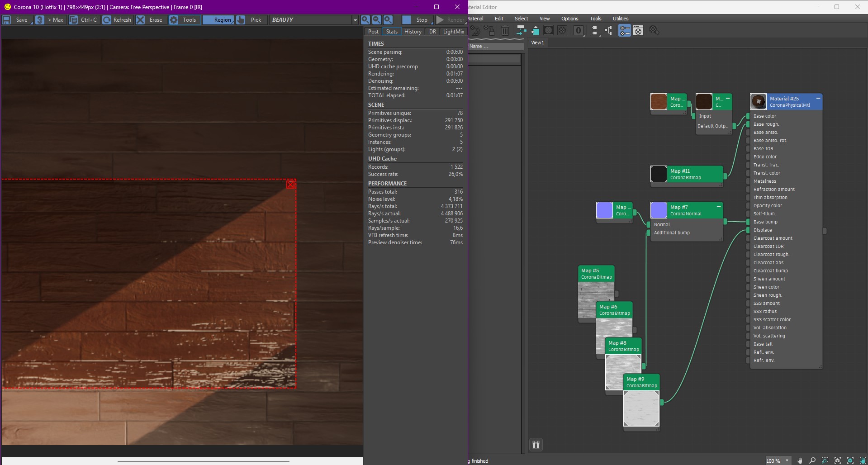Click the Delete Selected trash icon

505,30
